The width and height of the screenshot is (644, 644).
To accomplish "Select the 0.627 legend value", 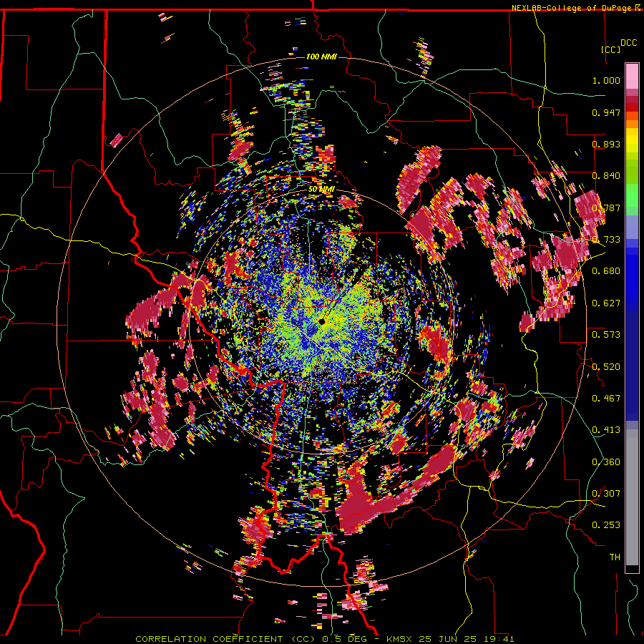I will point(606,303).
